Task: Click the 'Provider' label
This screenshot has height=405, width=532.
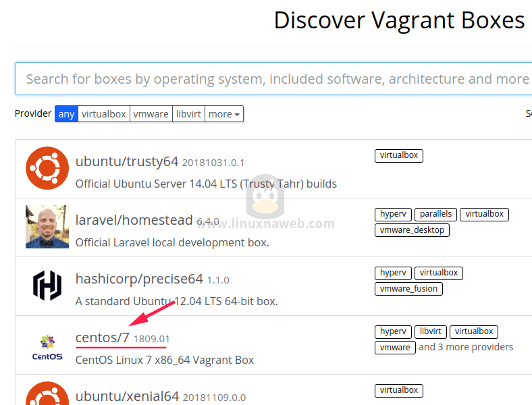Action: (33, 113)
